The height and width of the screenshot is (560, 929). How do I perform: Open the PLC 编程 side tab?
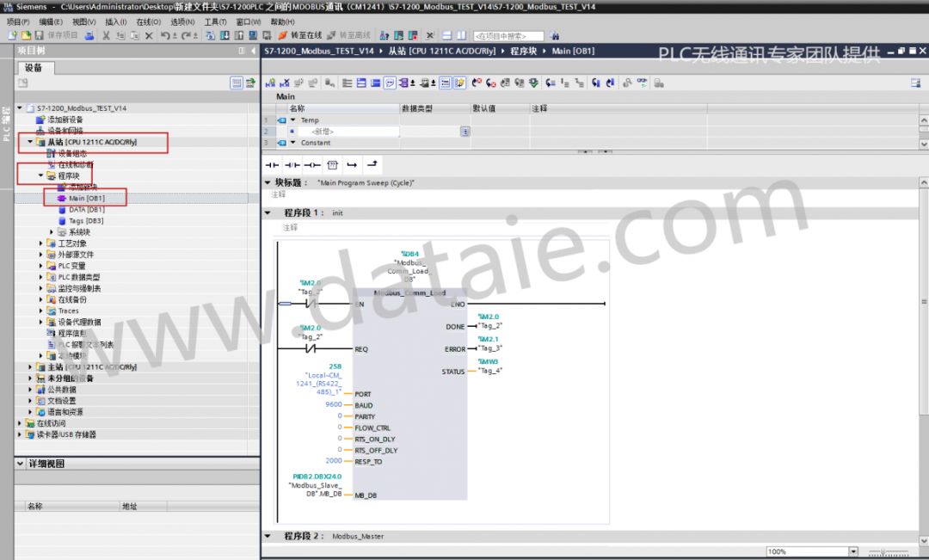tap(7, 124)
